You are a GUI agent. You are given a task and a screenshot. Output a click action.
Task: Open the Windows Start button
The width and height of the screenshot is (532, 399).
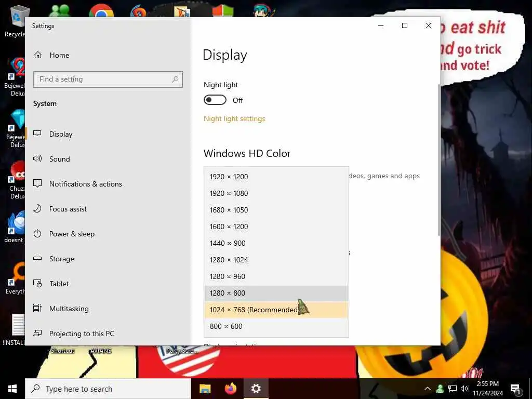12,389
